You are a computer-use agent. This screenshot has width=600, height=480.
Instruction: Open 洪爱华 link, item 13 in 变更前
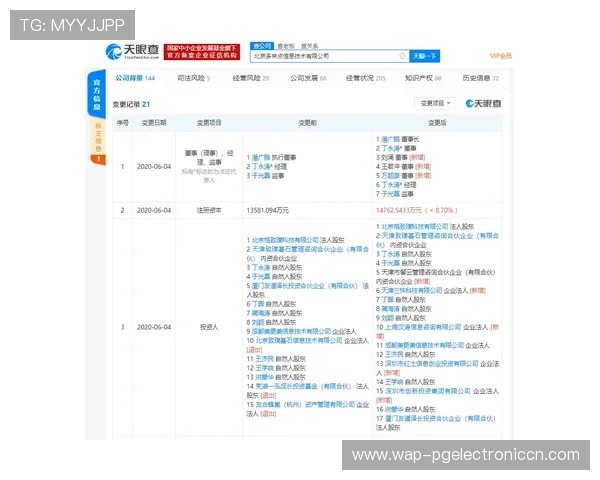click(x=264, y=377)
